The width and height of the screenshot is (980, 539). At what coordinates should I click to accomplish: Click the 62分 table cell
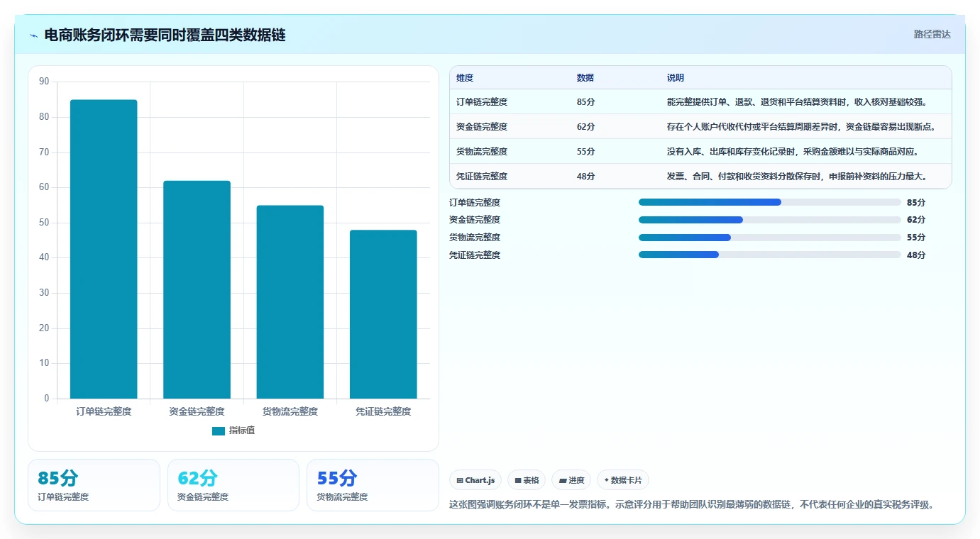585,127
